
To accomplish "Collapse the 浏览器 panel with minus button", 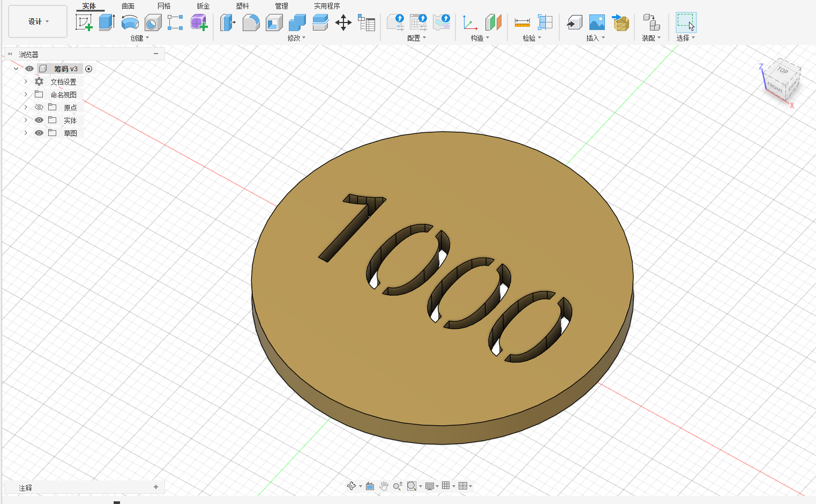I will [x=156, y=54].
